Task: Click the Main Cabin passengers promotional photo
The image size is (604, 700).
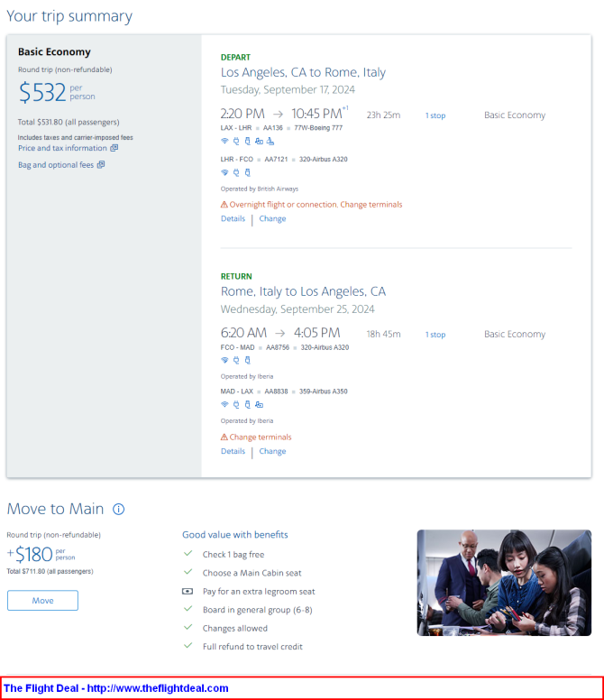Action: [x=504, y=583]
